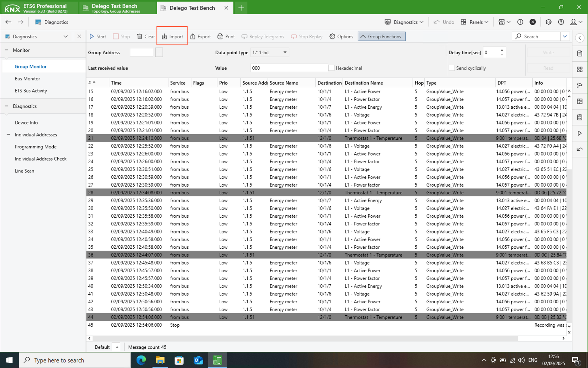The height and width of the screenshot is (368, 588).
Task: Open the new tab plus button
Action: coord(241,8)
